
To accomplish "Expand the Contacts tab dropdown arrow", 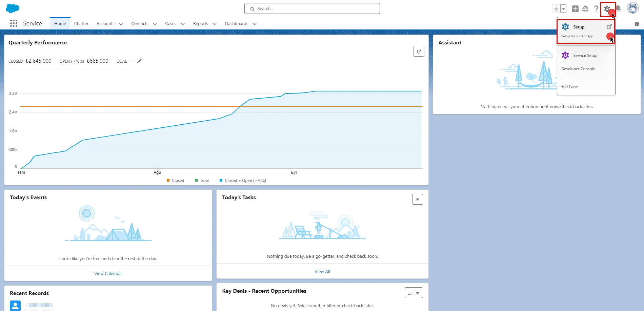I will (155, 24).
